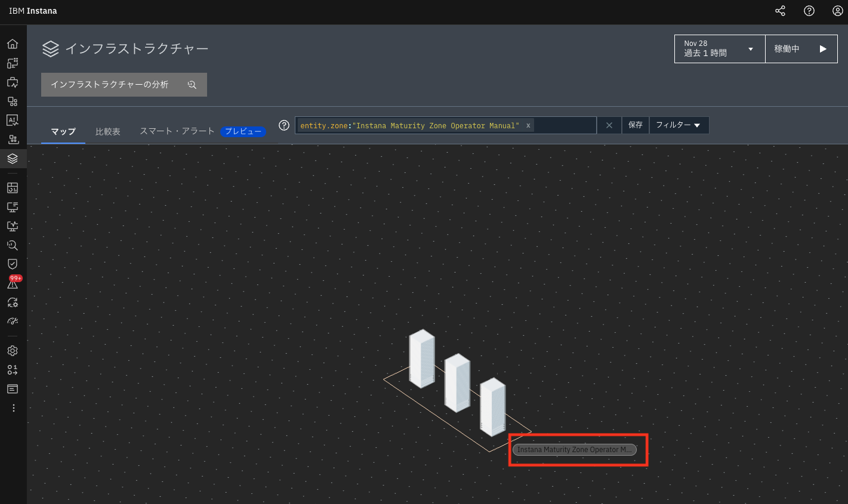Click the IBM Instana logo text
848x504 pixels.
33,11
